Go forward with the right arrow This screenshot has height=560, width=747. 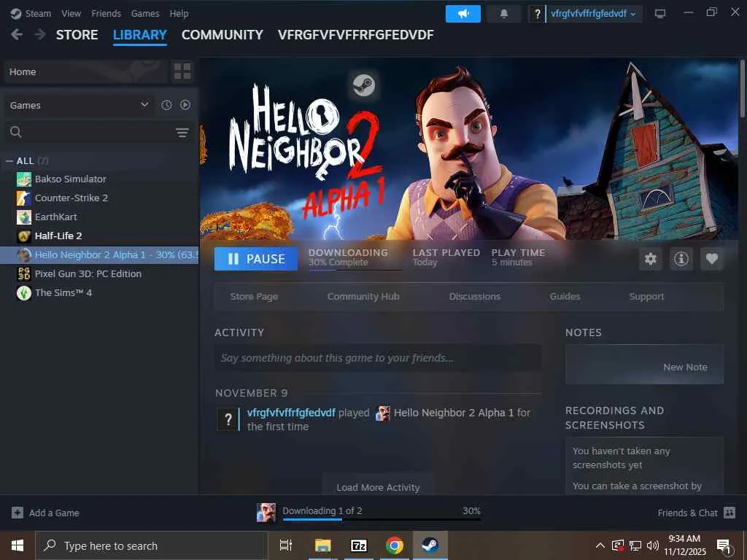[x=40, y=34]
